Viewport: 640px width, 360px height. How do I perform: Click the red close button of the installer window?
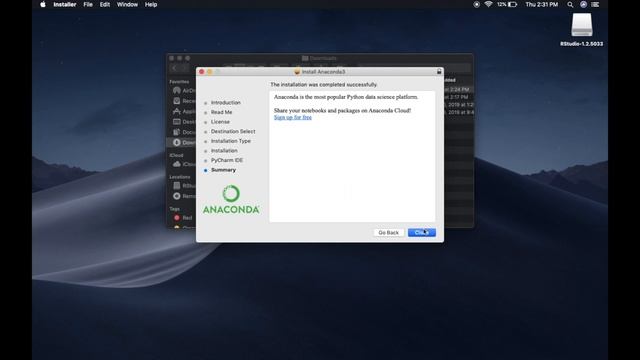click(202, 71)
